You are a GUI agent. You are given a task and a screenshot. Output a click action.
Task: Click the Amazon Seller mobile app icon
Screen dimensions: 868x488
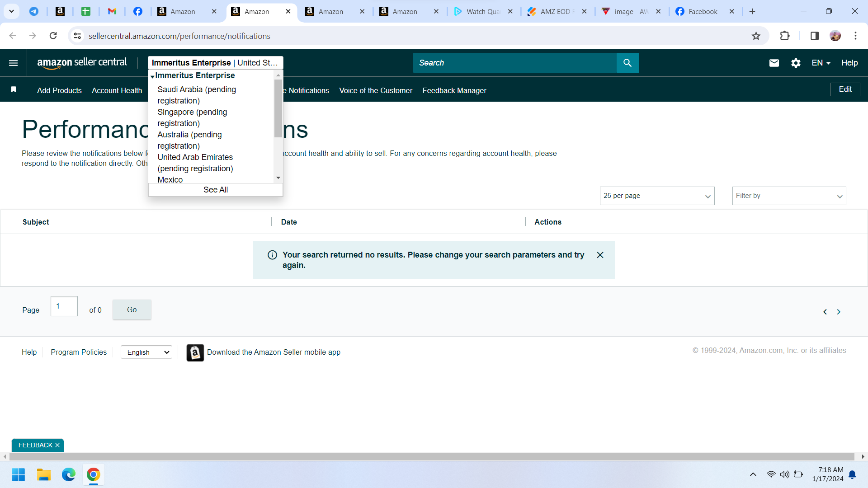pos(195,352)
